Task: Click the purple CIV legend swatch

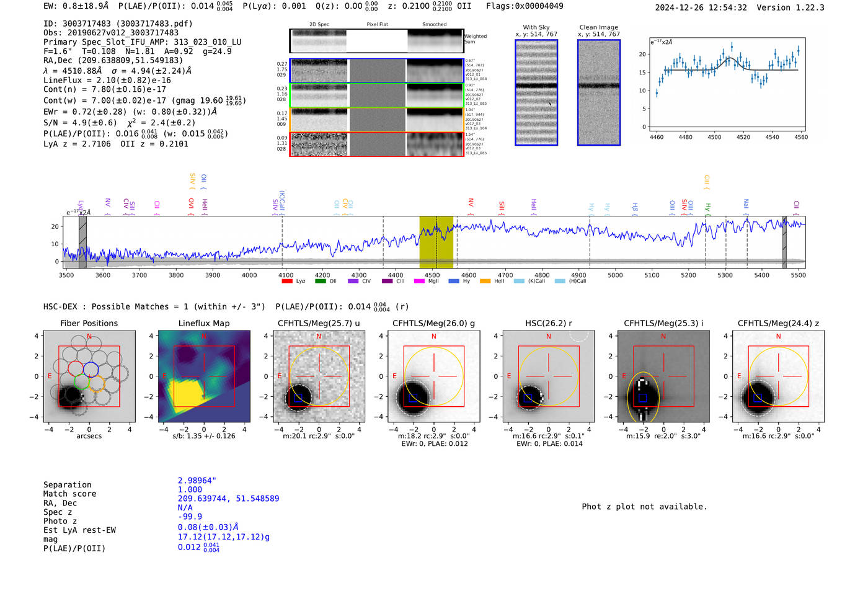Action: (x=353, y=282)
